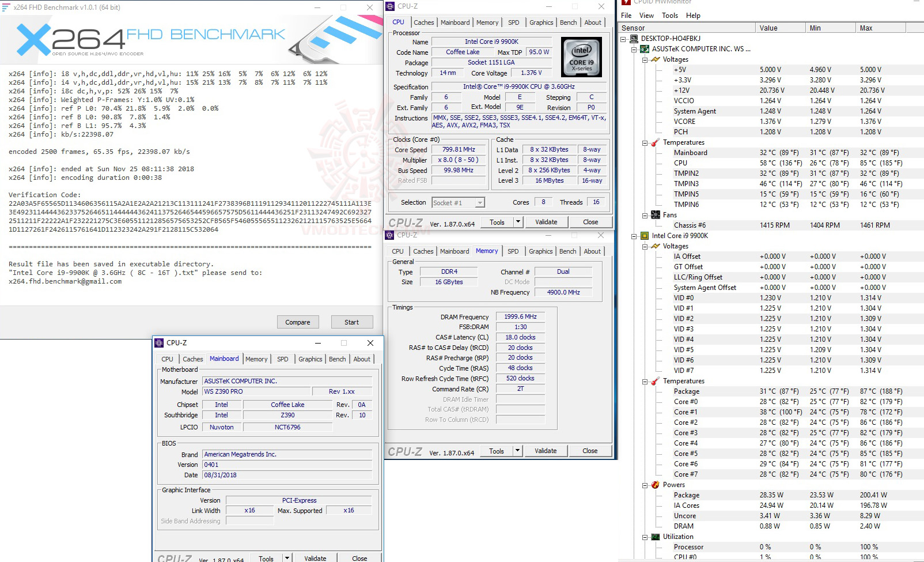Click Start in the x264 benchmark window

click(x=352, y=322)
